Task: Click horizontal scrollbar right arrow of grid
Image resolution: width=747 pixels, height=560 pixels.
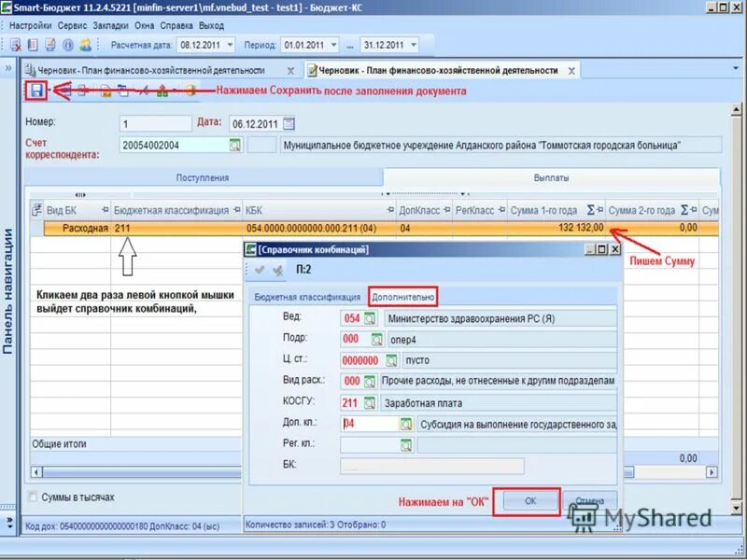Action: pos(712,472)
